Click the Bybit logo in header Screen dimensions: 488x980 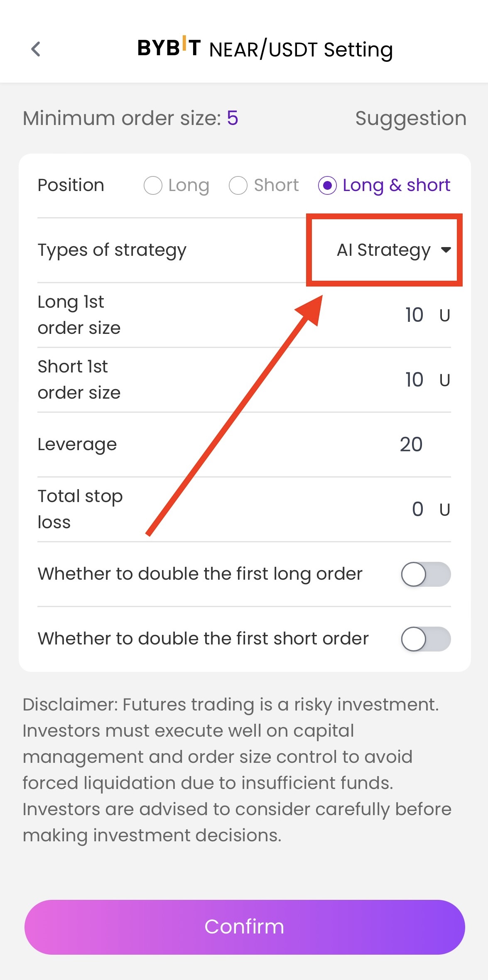coord(169,48)
